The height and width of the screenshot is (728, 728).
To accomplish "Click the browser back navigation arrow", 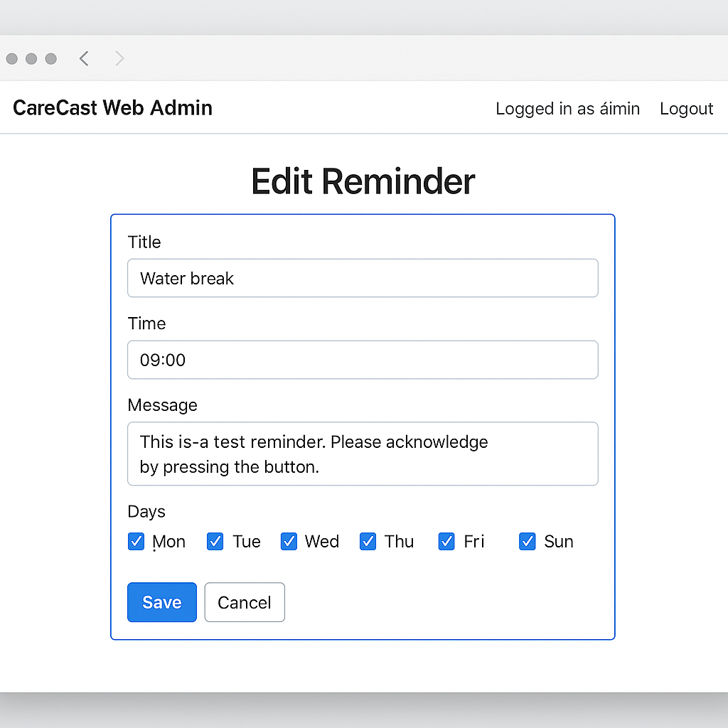I will [x=83, y=59].
